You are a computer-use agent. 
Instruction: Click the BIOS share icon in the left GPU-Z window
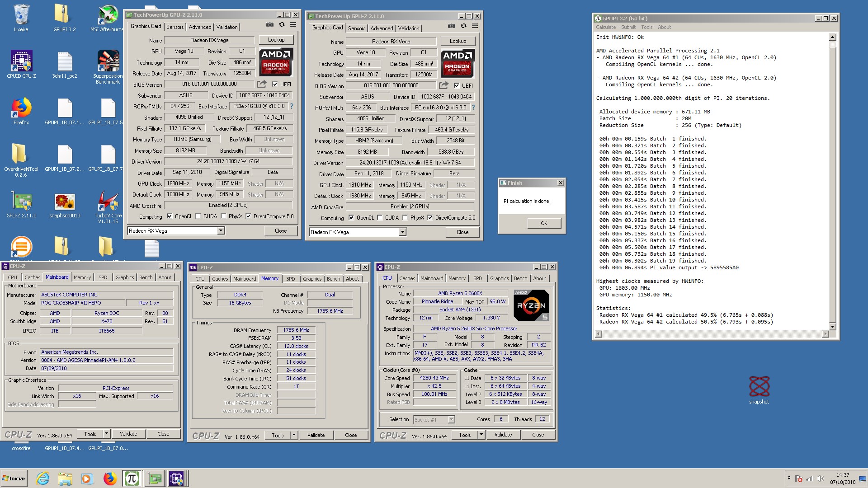pyautogui.click(x=262, y=84)
